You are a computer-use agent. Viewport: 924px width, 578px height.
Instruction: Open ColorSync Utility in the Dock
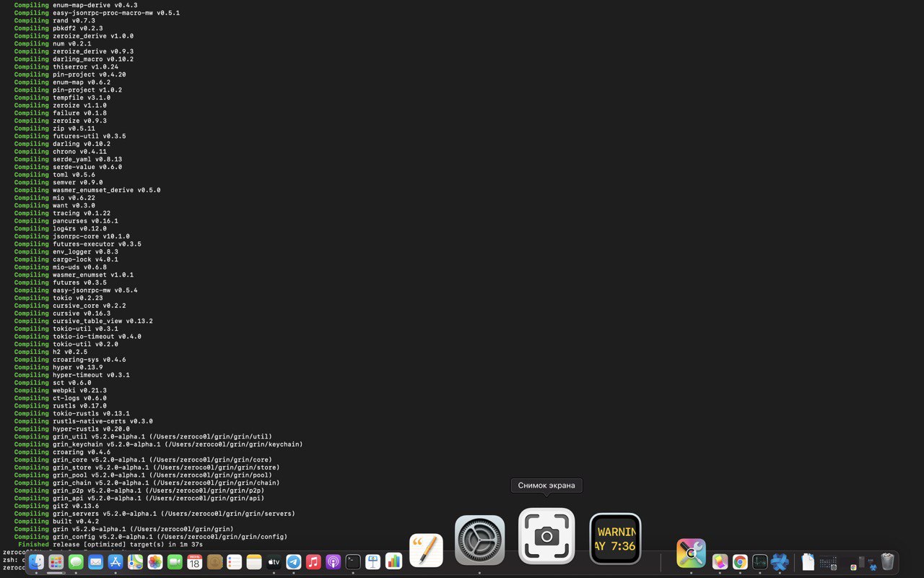[691, 553]
